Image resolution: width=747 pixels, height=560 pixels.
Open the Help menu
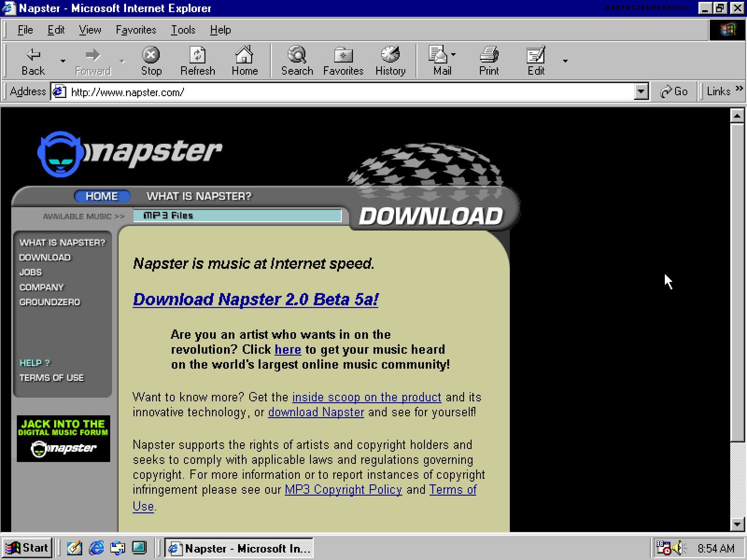220,30
